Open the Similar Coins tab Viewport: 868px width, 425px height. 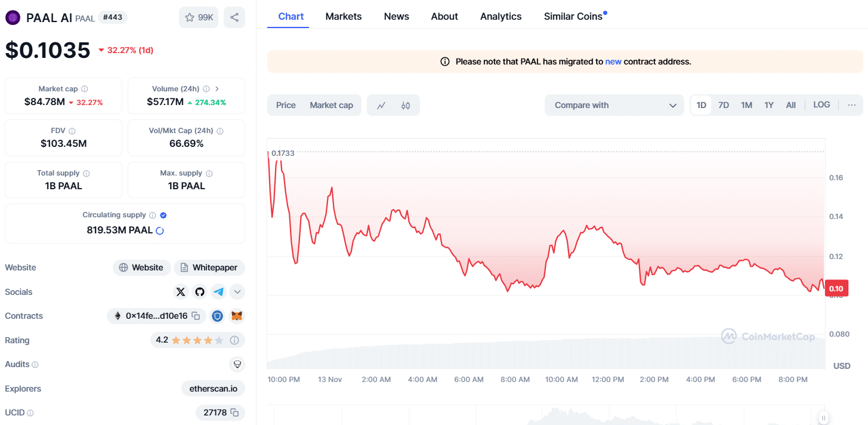[x=573, y=16]
